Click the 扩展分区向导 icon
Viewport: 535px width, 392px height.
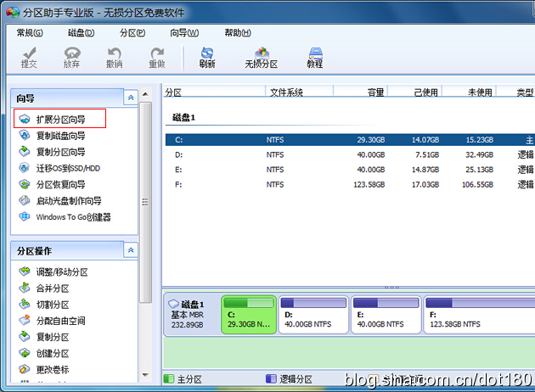[25, 120]
